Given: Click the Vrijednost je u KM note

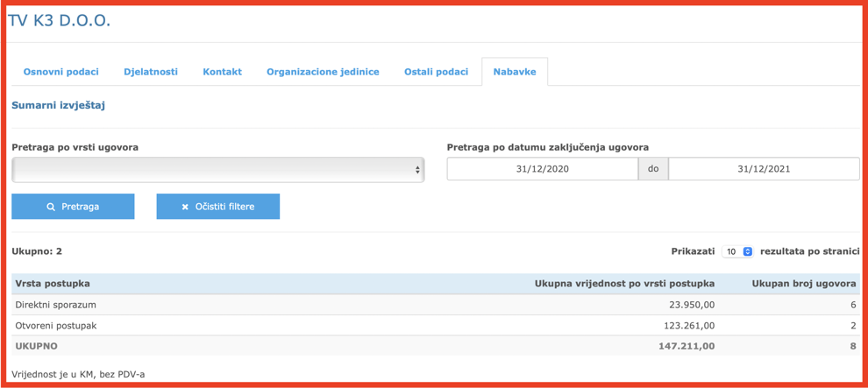Looking at the screenshot, I should click(x=79, y=374).
